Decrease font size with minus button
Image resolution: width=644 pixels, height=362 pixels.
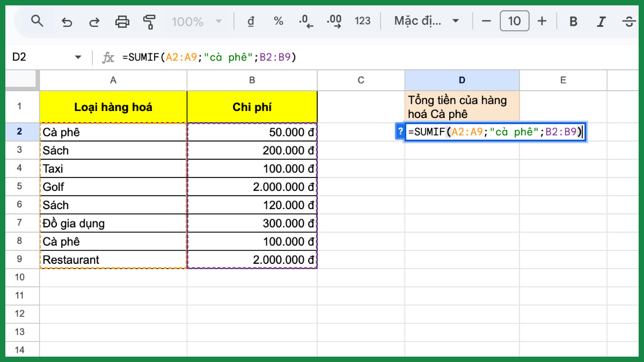pyautogui.click(x=487, y=21)
